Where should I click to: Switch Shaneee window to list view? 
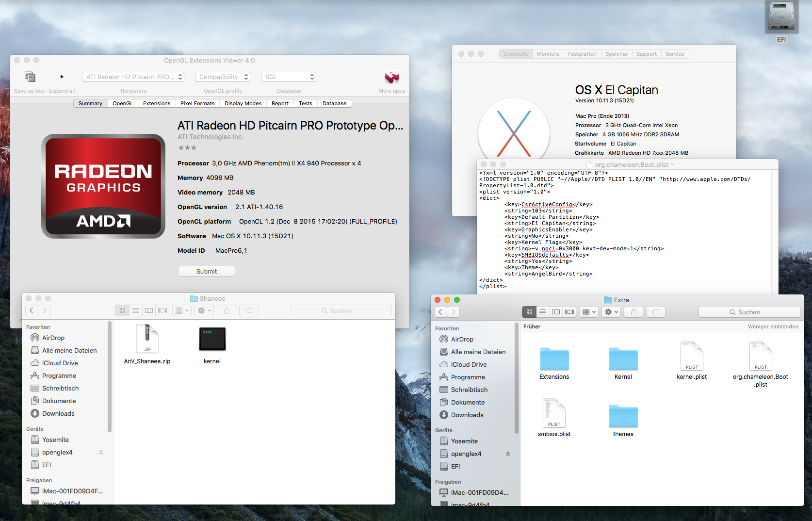tap(136, 310)
